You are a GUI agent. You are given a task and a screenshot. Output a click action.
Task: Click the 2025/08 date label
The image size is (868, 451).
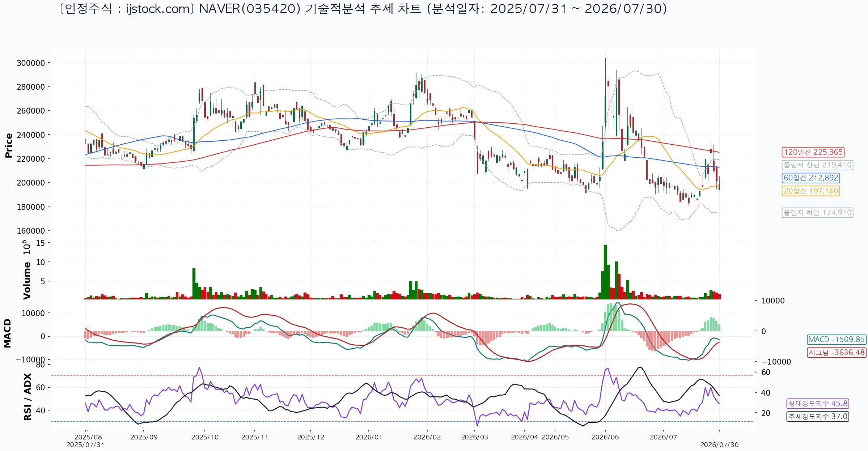tap(88, 437)
